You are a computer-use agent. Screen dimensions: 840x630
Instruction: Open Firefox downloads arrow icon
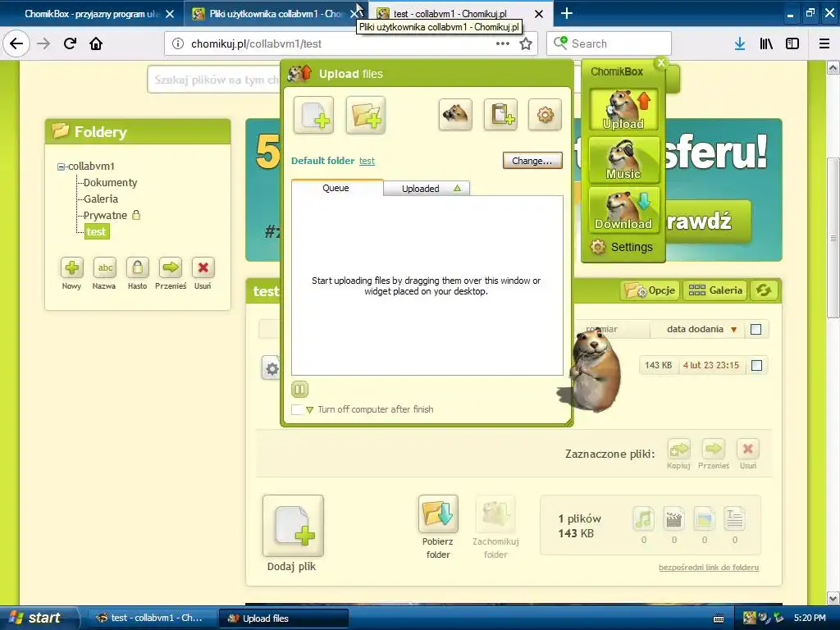coord(740,43)
